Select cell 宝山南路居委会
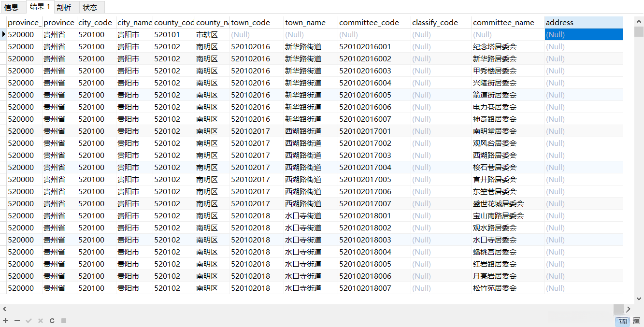This screenshot has width=644, height=327. coord(508,215)
